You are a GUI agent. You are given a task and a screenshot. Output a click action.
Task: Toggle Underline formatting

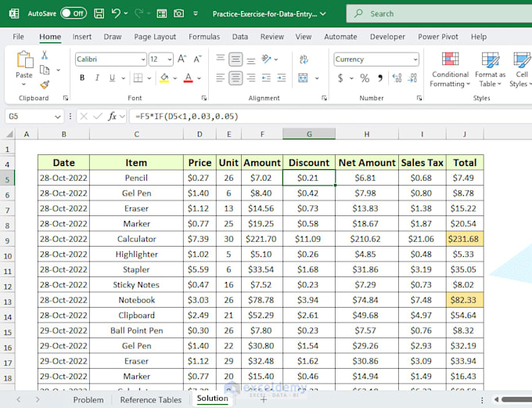(x=112, y=78)
